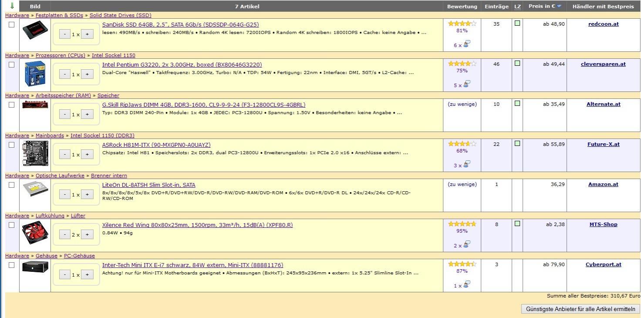Open the PC-Gehäuse category link
The image size is (644, 318).
click(x=79, y=256)
